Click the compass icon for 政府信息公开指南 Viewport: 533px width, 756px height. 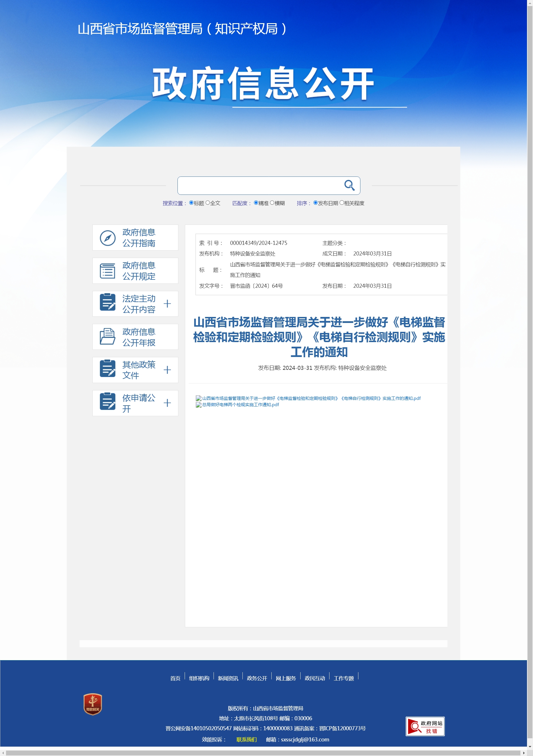(107, 238)
